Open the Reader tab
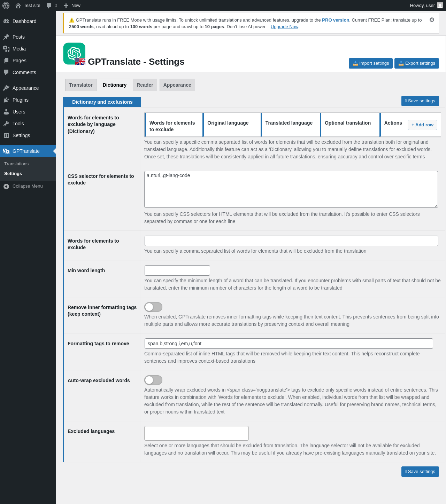The width and height of the screenshot is (446, 504). (x=145, y=85)
